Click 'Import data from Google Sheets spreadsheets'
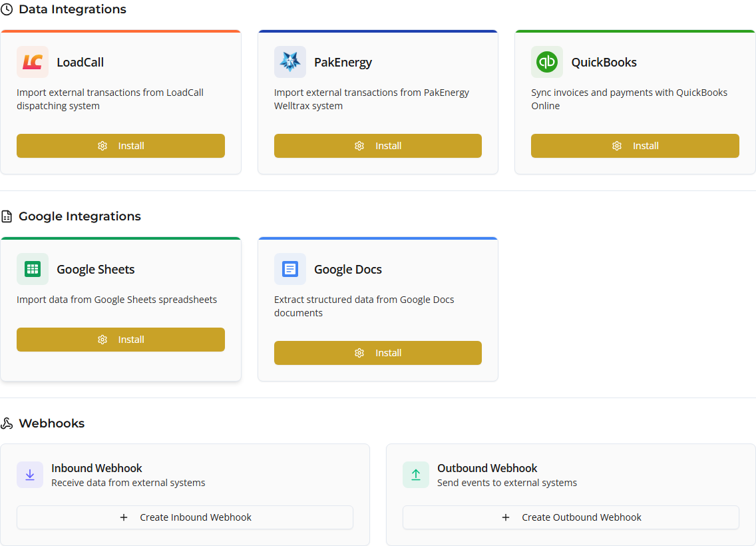The width and height of the screenshot is (756, 546). [116, 300]
